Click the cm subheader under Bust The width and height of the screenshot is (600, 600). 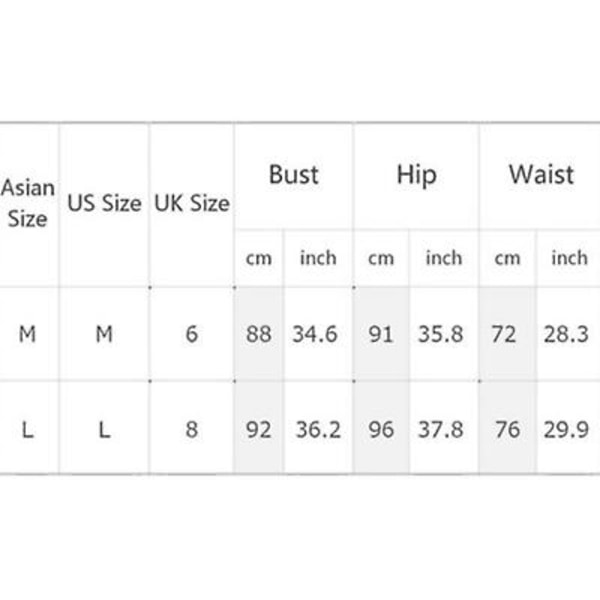click(x=259, y=258)
